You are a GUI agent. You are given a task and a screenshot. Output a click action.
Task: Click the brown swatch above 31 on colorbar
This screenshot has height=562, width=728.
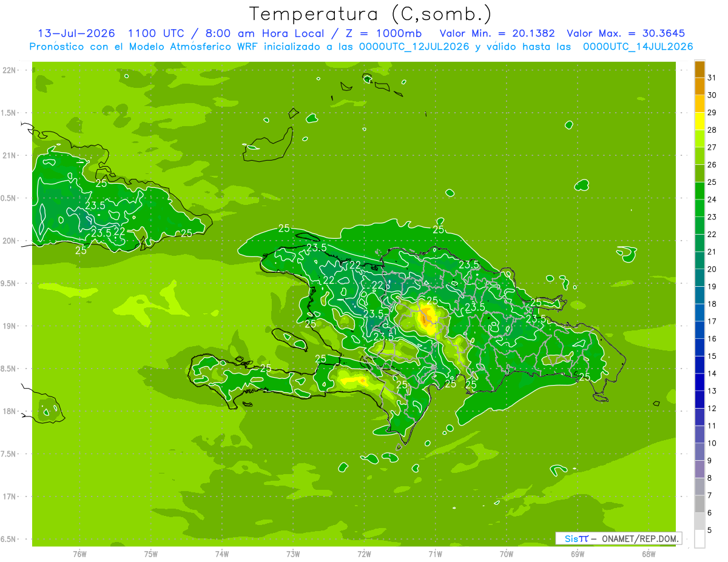pyautogui.click(x=699, y=69)
